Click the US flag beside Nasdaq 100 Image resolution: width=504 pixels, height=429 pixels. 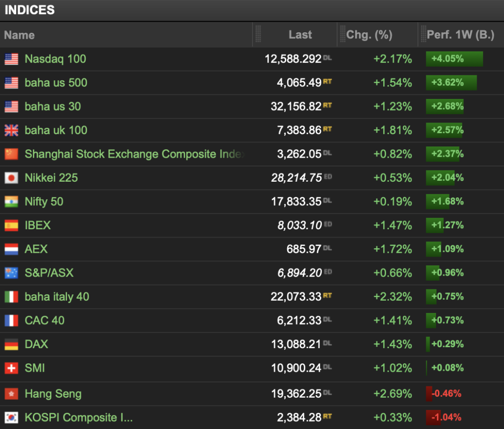pos(11,59)
